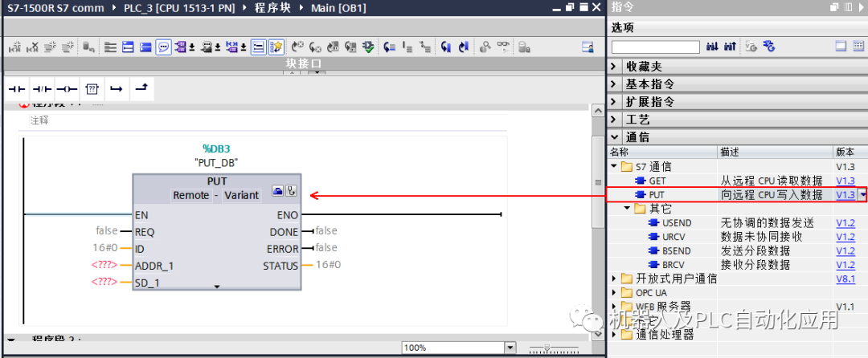868x358 pixels.
Task: Select the Variant data type field on PUT
Action: 242,195
